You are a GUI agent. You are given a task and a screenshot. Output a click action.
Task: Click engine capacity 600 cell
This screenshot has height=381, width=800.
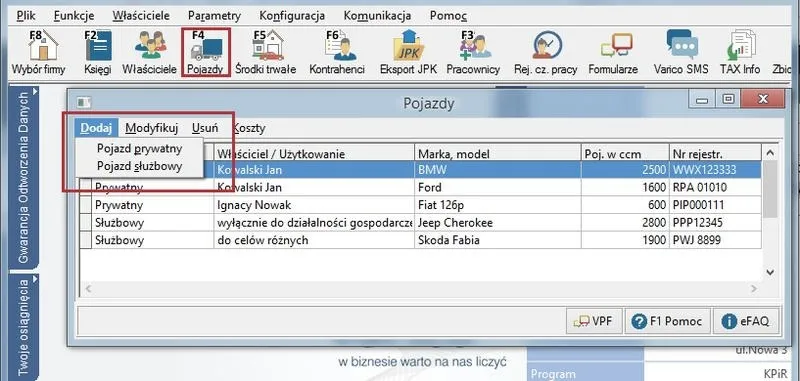point(625,205)
